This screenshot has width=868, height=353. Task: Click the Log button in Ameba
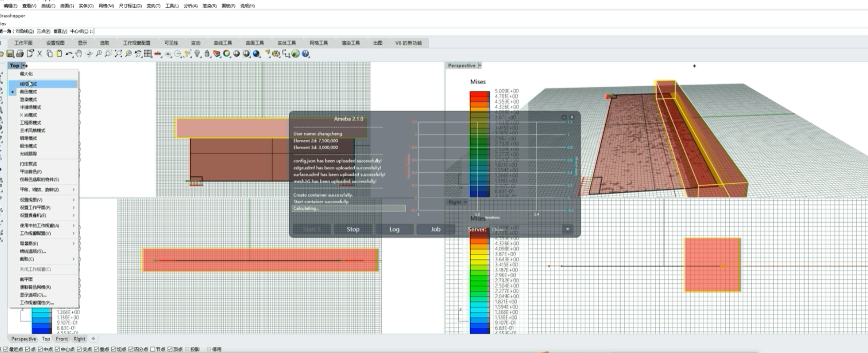pos(394,229)
